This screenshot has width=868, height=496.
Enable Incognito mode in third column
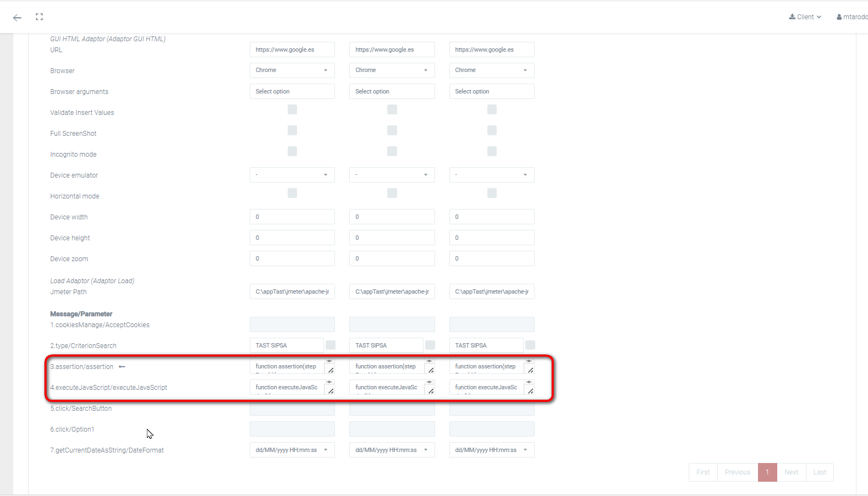click(492, 151)
